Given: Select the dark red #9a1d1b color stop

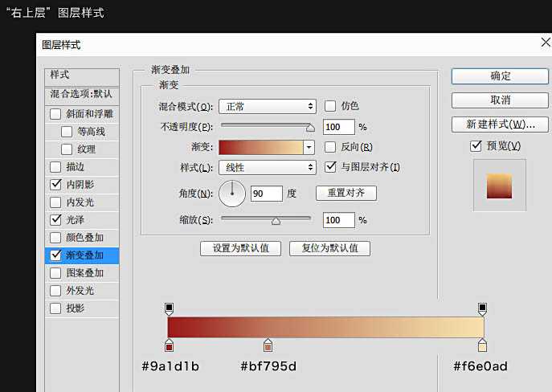Looking at the screenshot, I should coord(169,345).
